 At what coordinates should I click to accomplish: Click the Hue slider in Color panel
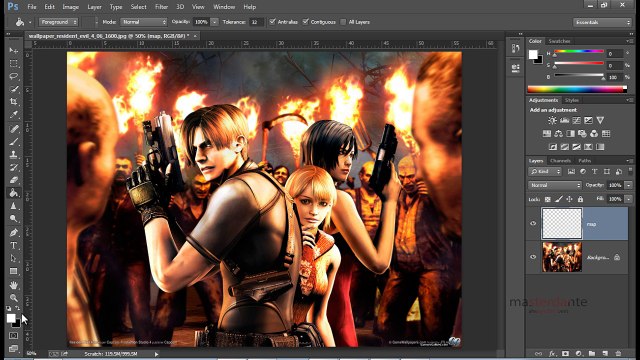tap(579, 52)
